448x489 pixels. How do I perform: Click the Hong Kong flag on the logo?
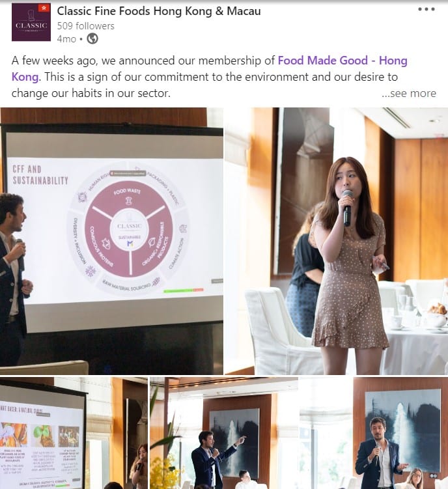pyautogui.click(x=44, y=8)
